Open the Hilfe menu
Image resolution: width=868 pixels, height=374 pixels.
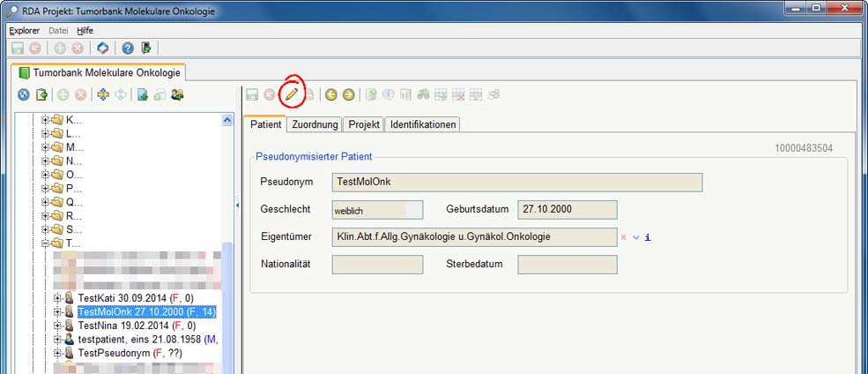click(85, 30)
